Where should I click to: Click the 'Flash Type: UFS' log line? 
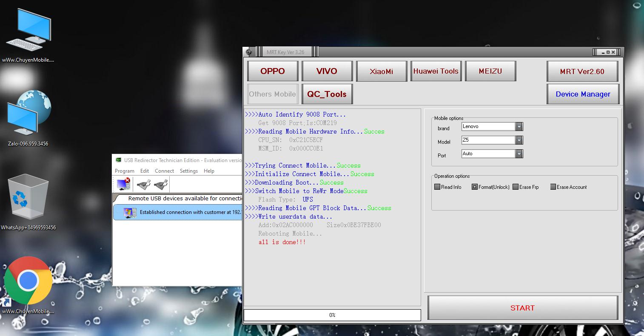(x=285, y=199)
